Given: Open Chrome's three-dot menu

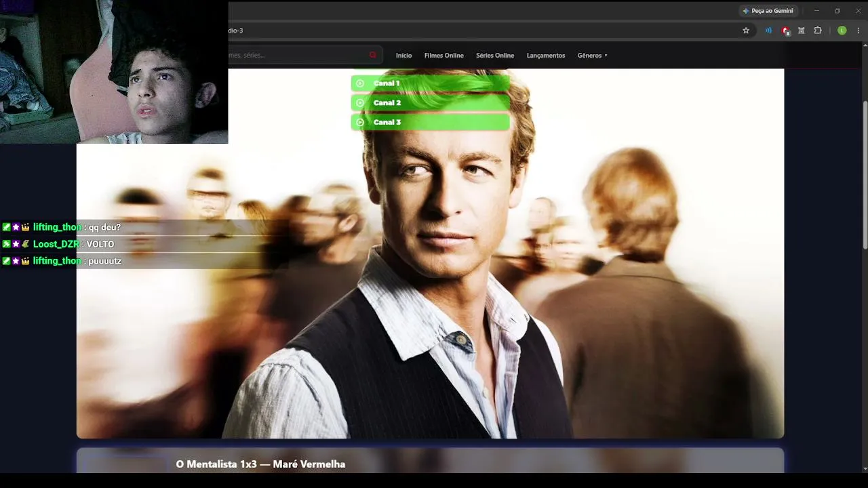Looking at the screenshot, I should click(x=859, y=30).
